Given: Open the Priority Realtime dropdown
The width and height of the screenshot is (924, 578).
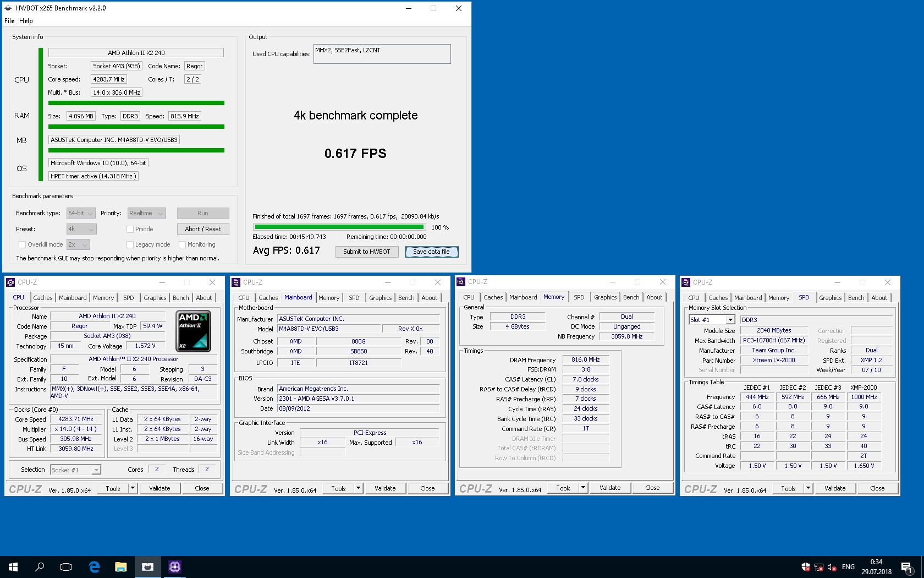Looking at the screenshot, I should (x=146, y=213).
